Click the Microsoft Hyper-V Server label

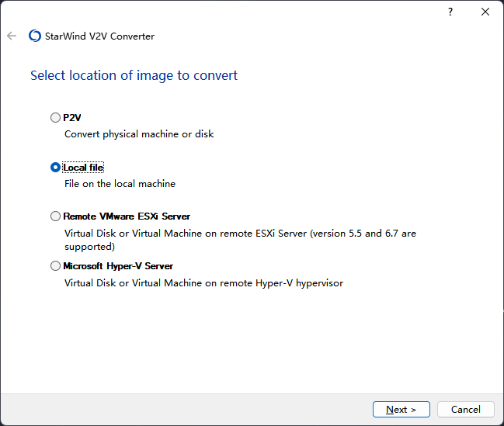pyautogui.click(x=118, y=266)
